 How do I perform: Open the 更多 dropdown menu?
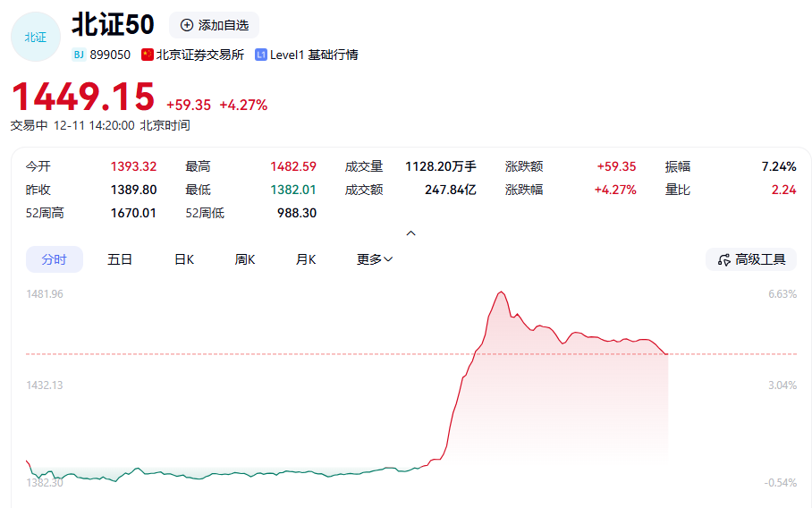coord(375,259)
